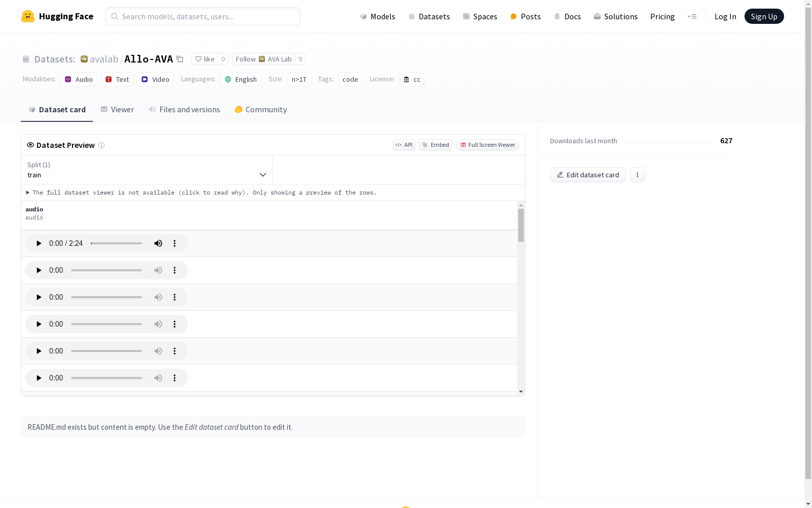Open the Files and versions tab
The image size is (812, 508).
pos(184,110)
